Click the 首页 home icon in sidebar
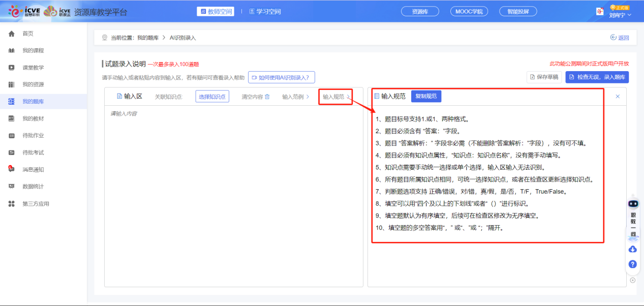The image size is (644, 306). (11, 34)
